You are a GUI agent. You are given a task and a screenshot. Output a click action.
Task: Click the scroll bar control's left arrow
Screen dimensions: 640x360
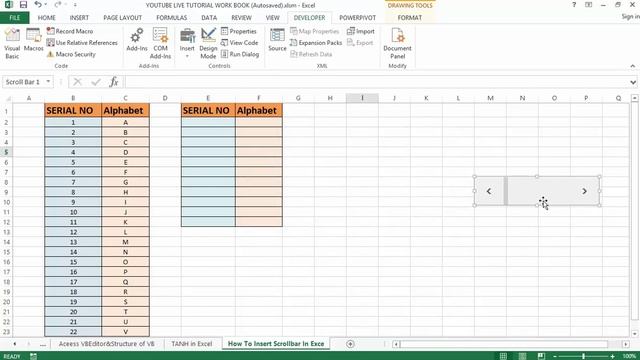point(489,191)
